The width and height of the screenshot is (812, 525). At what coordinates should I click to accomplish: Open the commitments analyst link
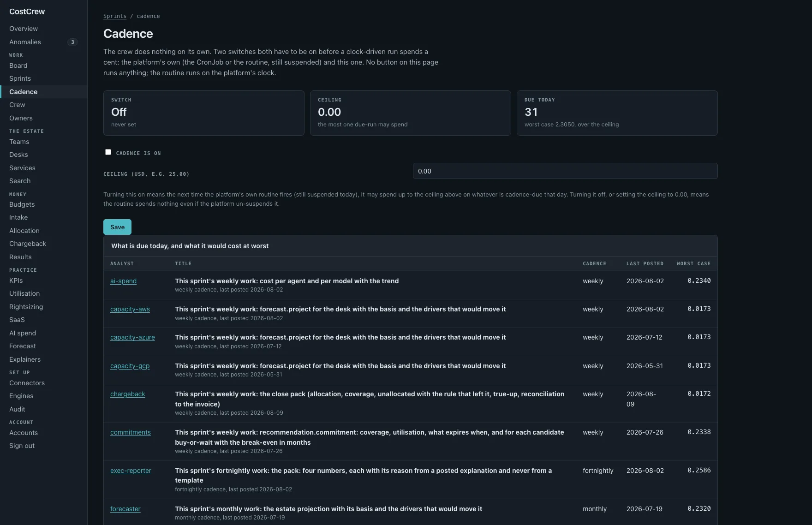(x=131, y=432)
